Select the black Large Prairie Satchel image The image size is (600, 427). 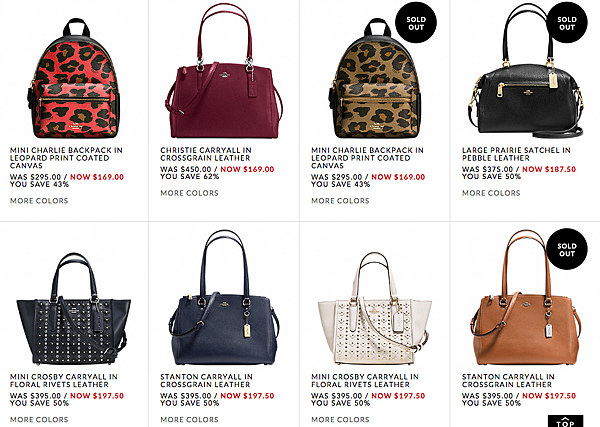coord(526,71)
